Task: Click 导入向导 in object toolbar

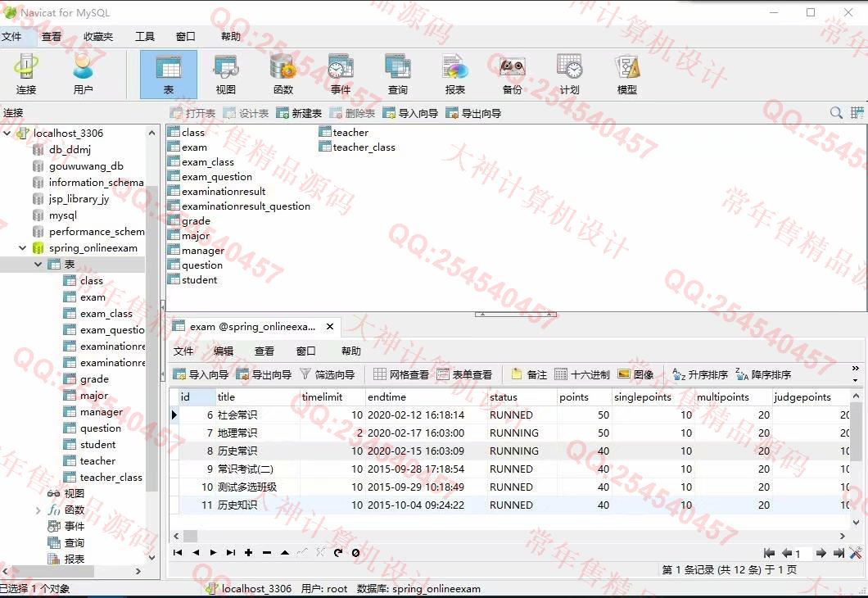Action: pyautogui.click(x=410, y=113)
